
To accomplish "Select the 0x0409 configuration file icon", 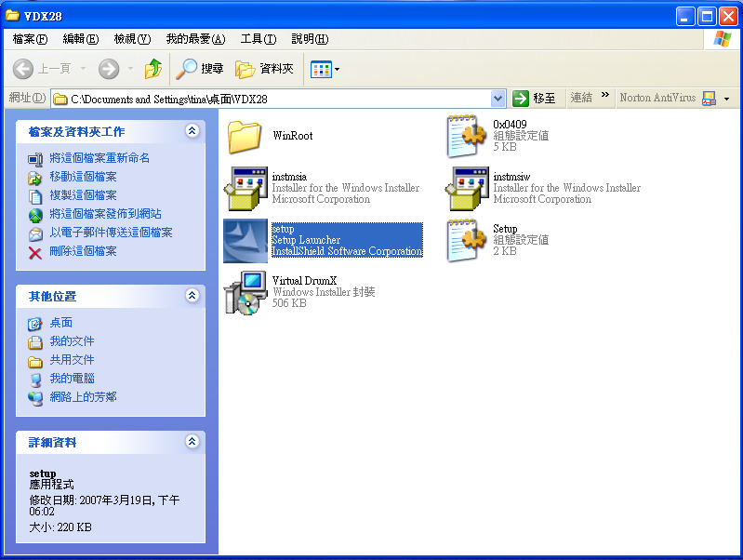I will [x=467, y=136].
